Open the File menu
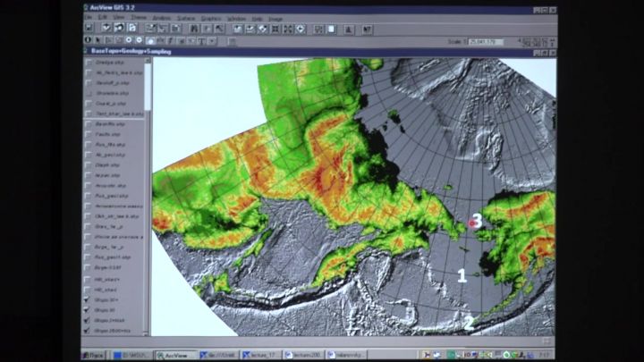Image resolution: width=644 pixels, height=362 pixels. click(x=90, y=18)
